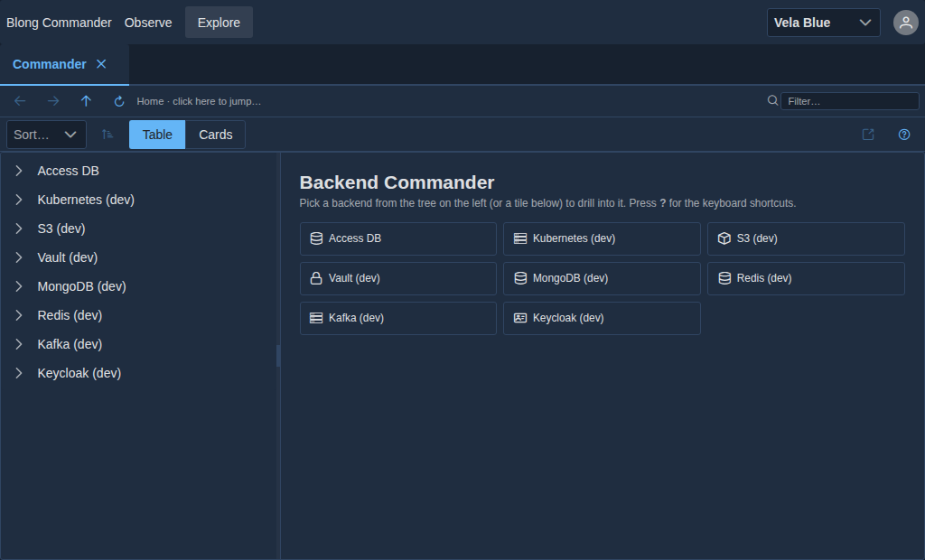Viewport: 925px width, 560px height.
Task: Select Kubernetes (dev) in the tree
Action: point(86,200)
